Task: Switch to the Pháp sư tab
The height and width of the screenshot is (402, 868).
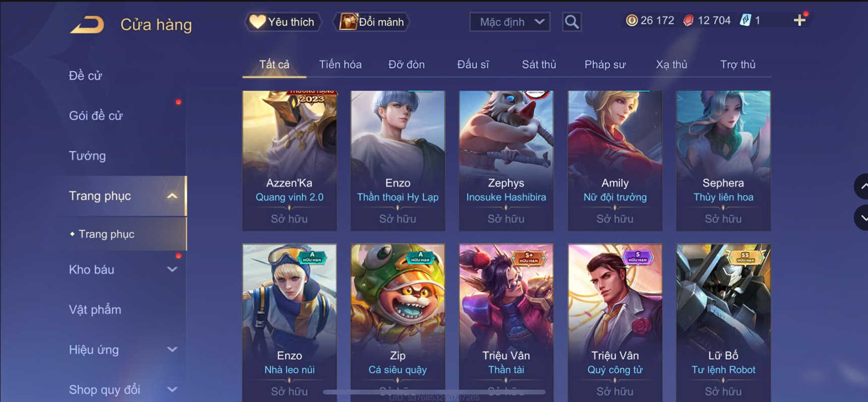Action: (x=605, y=64)
